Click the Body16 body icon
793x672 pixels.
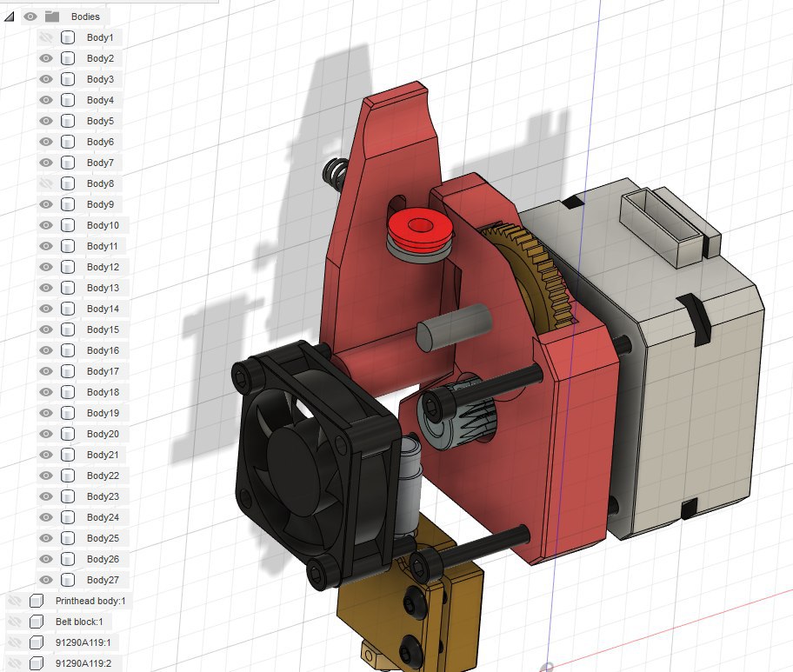(x=68, y=350)
